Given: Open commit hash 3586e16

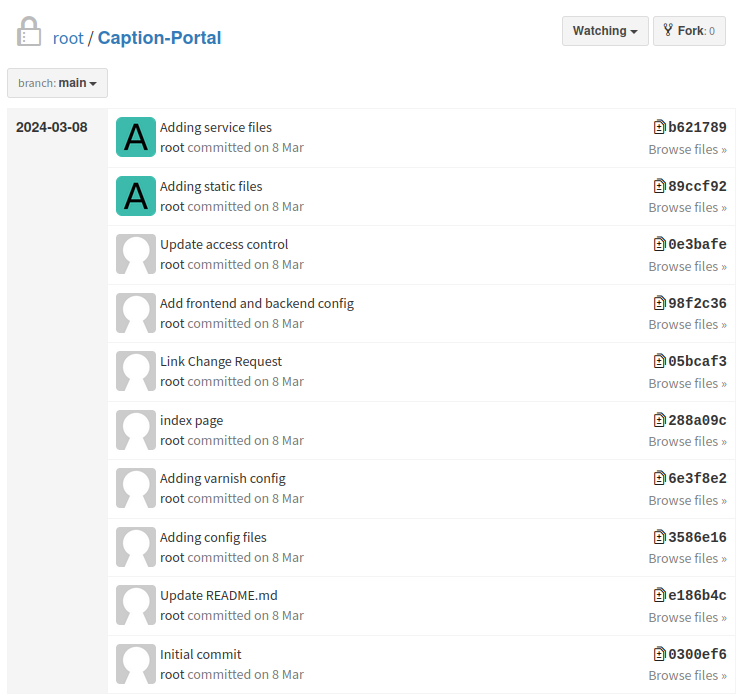Looking at the screenshot, I should [697, 537].
